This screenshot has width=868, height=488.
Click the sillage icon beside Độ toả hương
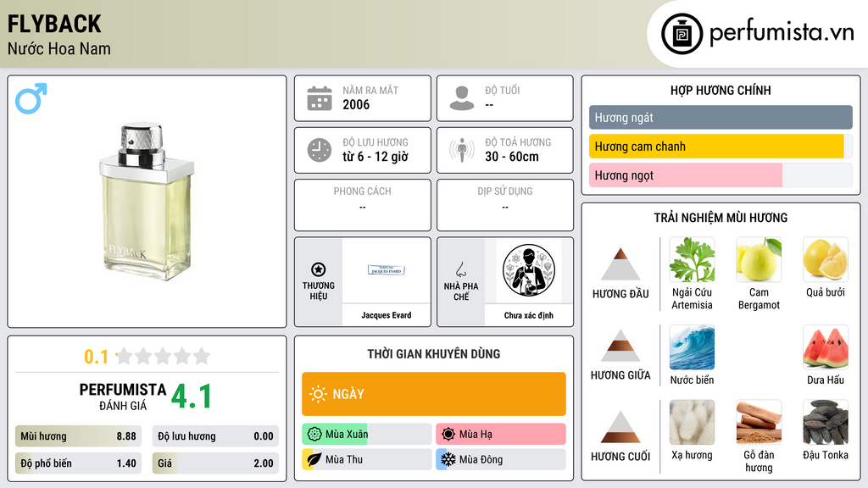click(462, 150)
